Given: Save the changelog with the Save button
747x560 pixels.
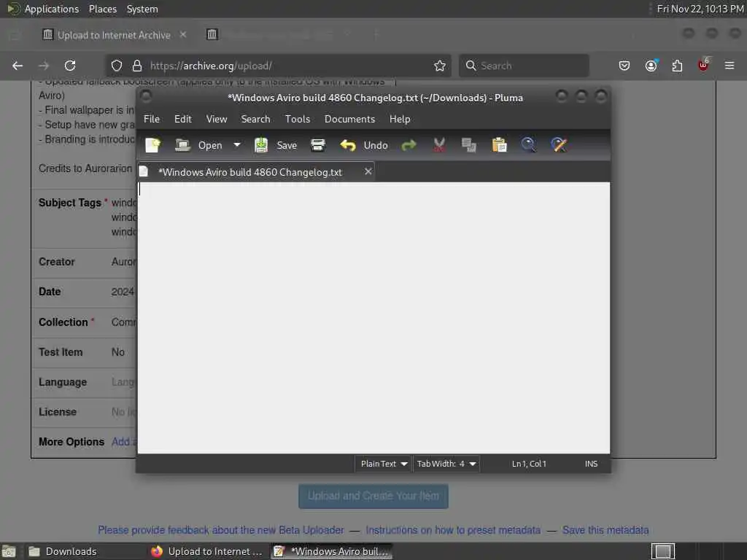Looking at the screenshot, I should pyautogui.click(x=276, y=145).
